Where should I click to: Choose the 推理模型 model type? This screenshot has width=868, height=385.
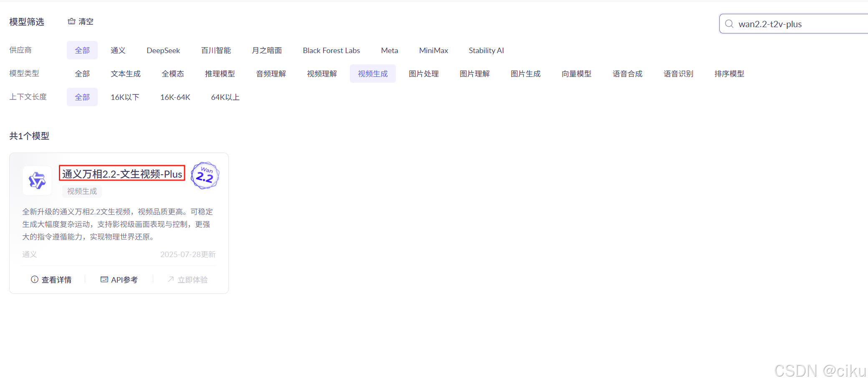[220, 74]
